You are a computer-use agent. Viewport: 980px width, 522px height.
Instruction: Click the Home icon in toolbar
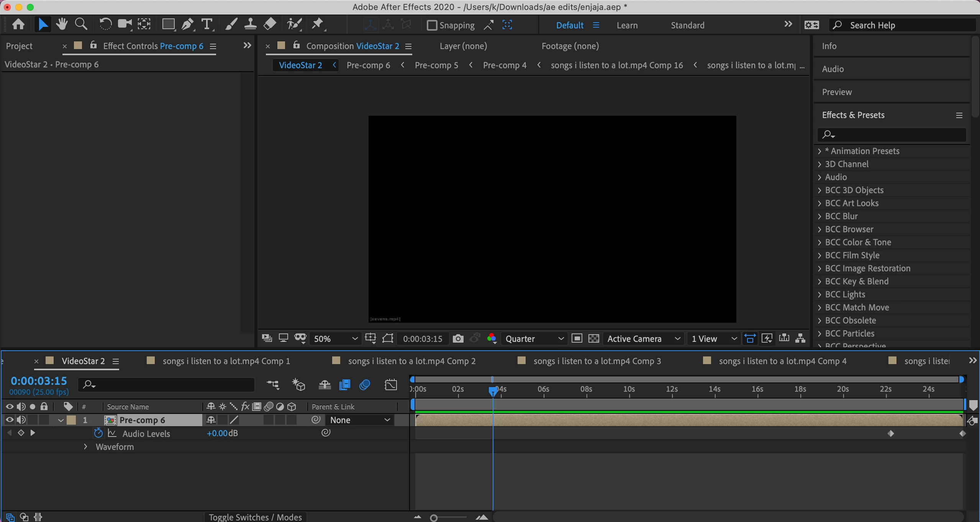pos(18,25)
